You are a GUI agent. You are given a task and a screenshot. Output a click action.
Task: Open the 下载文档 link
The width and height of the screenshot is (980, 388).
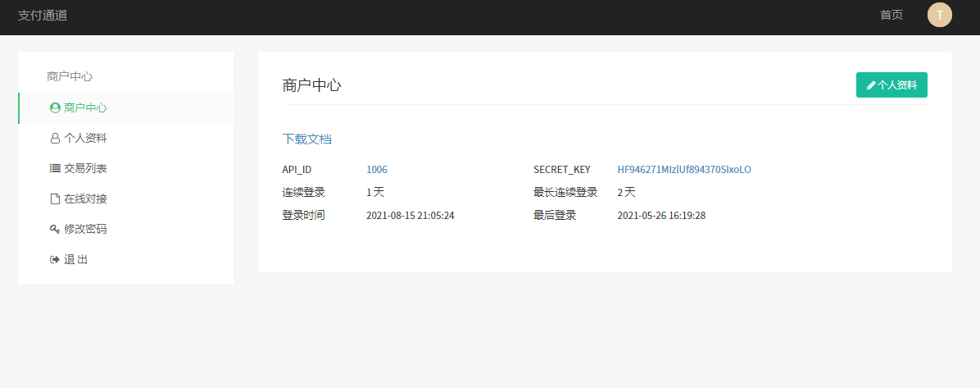(x=307, y=139)
